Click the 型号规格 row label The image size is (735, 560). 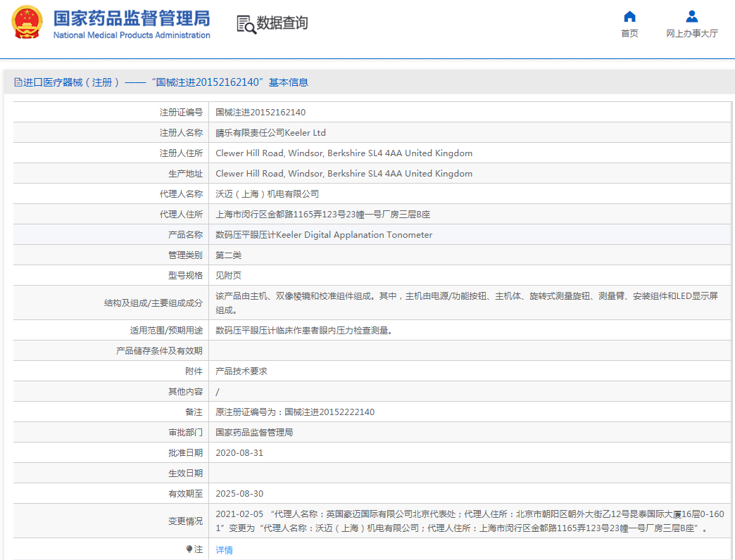(x=186, y=275)
